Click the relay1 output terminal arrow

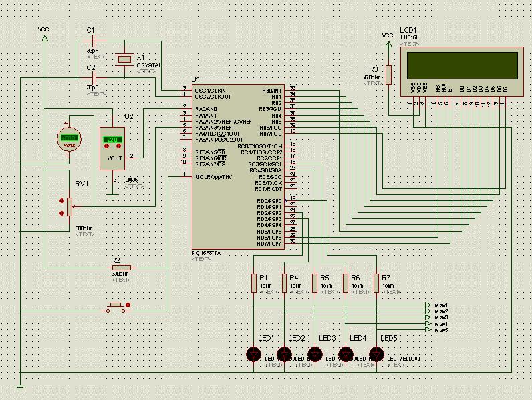click(x=428, y=305)
